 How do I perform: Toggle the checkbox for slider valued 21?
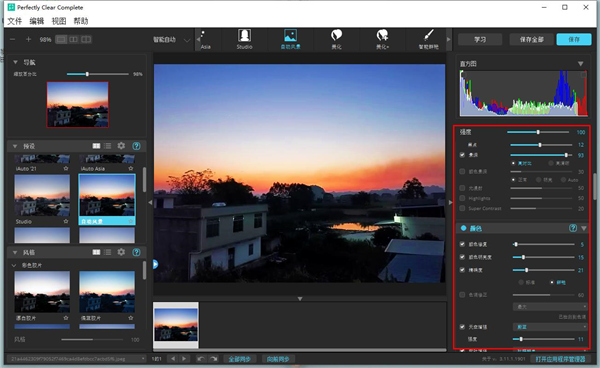(x=462, y=270)
